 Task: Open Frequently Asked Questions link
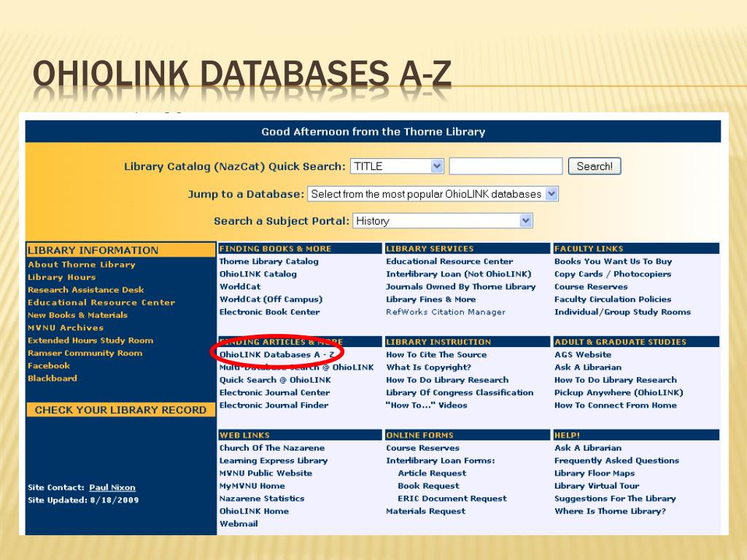(x=616, y=461)
